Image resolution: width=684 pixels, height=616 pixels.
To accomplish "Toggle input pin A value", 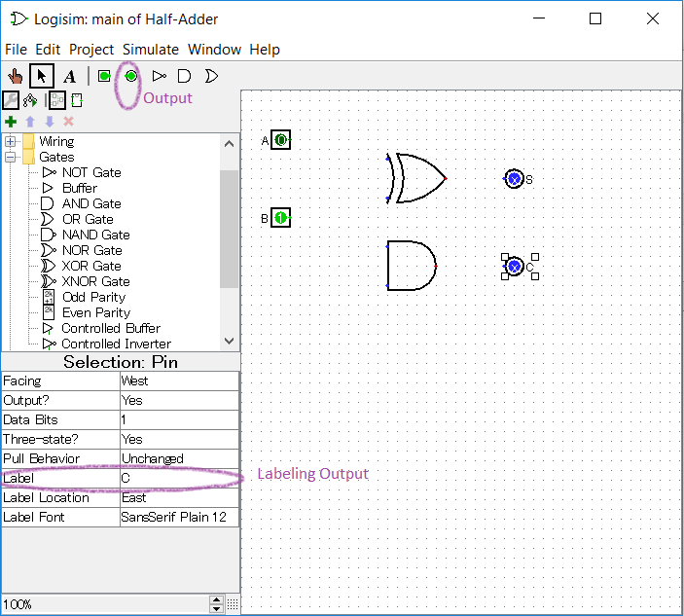I will point(281,140).
